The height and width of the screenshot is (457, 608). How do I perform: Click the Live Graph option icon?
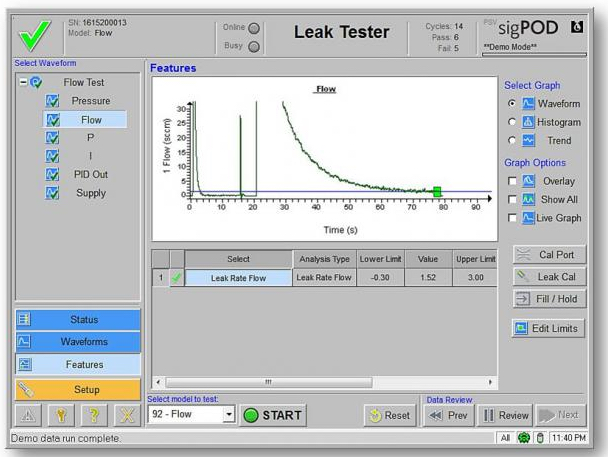[528, 218]
